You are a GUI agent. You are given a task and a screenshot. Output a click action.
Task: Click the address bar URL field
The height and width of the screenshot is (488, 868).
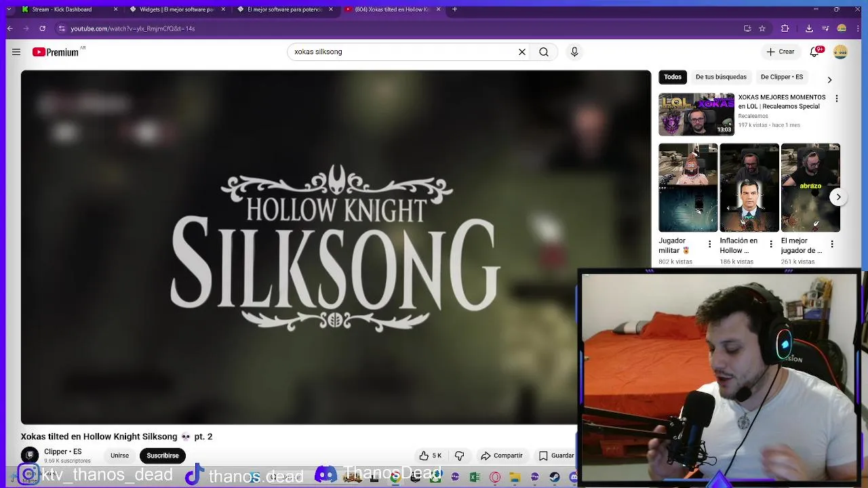[400, 28]
